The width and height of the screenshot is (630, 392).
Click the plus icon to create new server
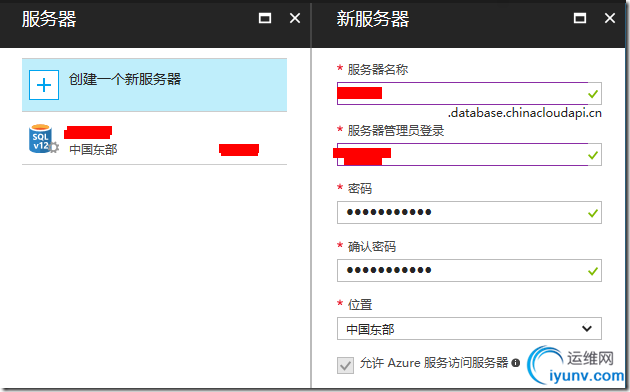(x=44, y=85)
